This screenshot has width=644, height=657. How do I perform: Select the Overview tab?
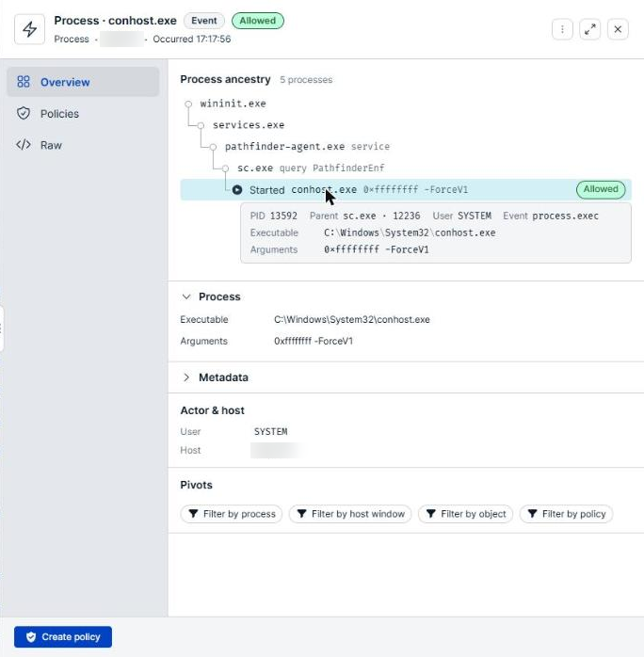coord(83,82)
